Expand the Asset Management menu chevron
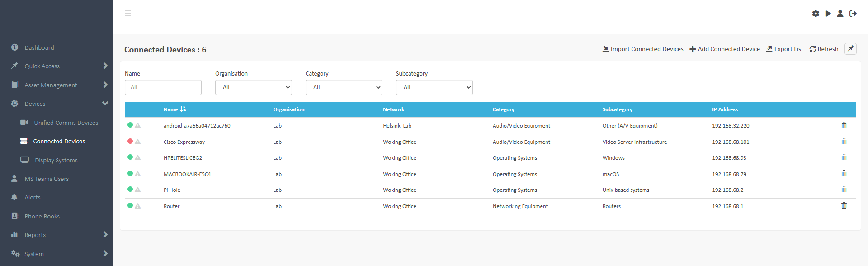Screen dimensions: 868x266 pos(105,85)
